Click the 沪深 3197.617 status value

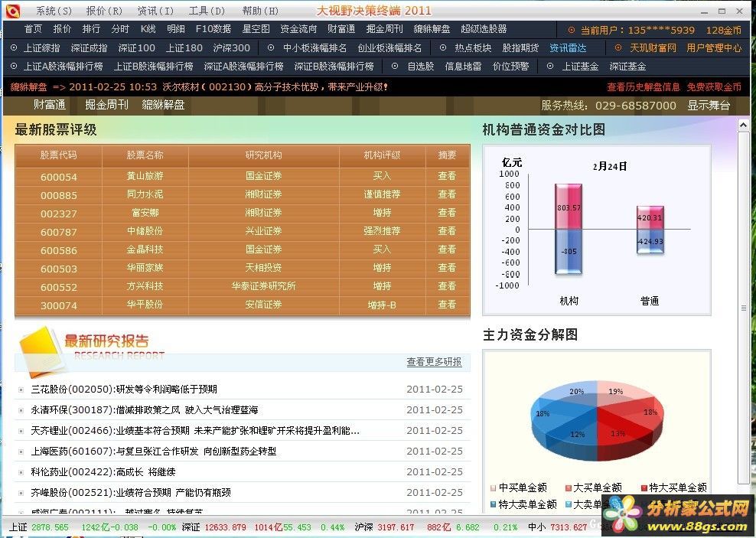(x=396, y=527)
